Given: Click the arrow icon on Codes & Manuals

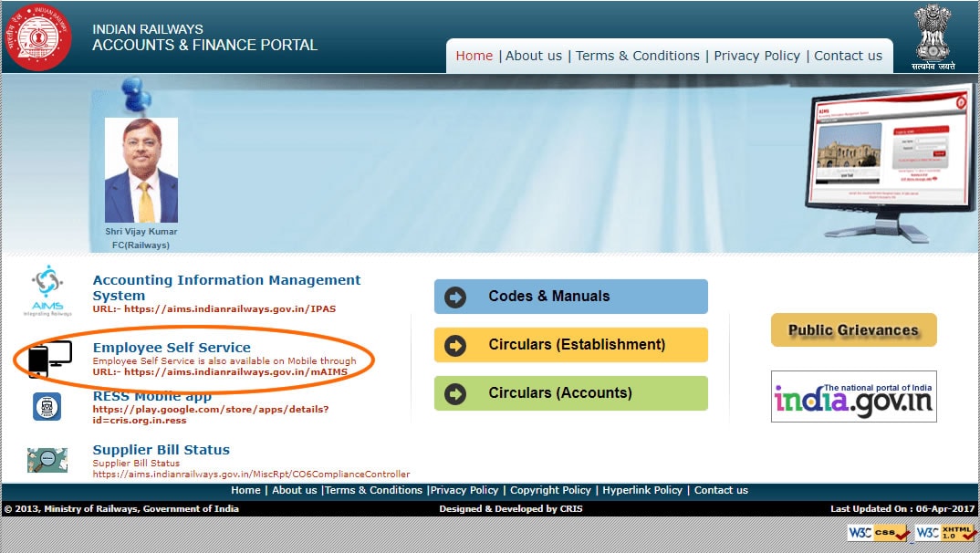Looking at the screenshot, I should click(x=455, y=297).
